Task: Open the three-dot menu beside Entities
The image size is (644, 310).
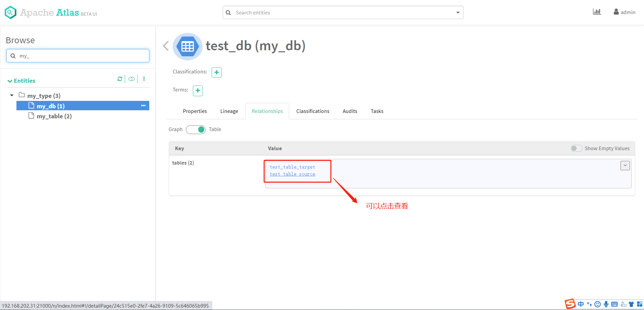Action: [x=144, y=79]
